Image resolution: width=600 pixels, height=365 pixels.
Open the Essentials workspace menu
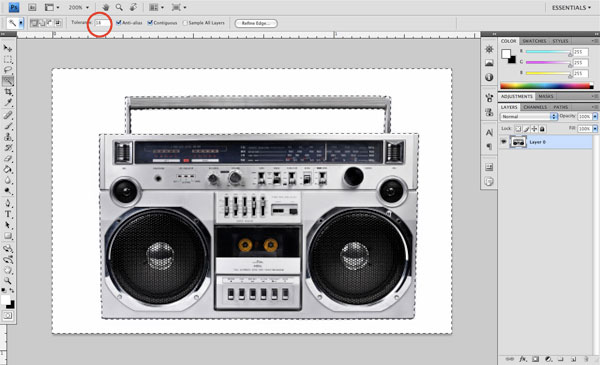(571, 8)
